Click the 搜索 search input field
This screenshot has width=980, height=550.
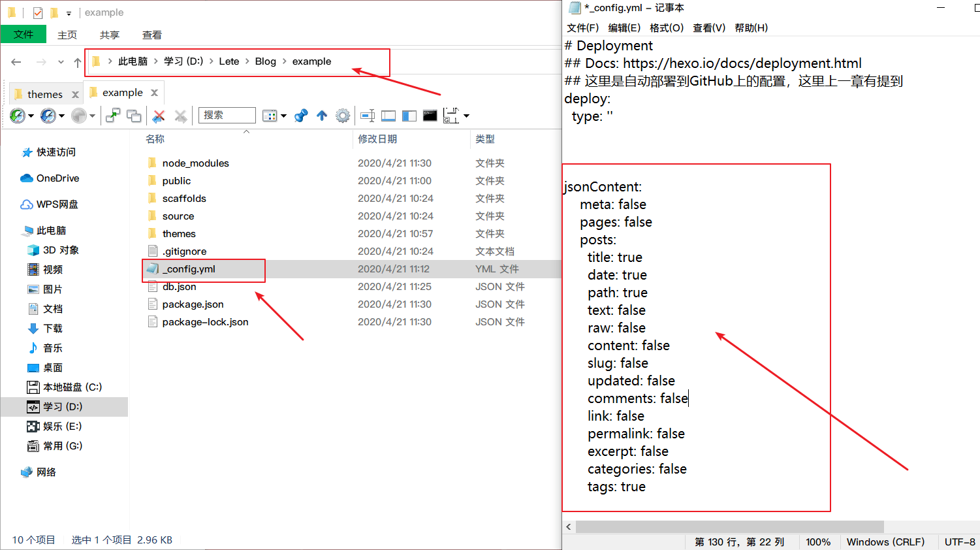tap(227, 115)
